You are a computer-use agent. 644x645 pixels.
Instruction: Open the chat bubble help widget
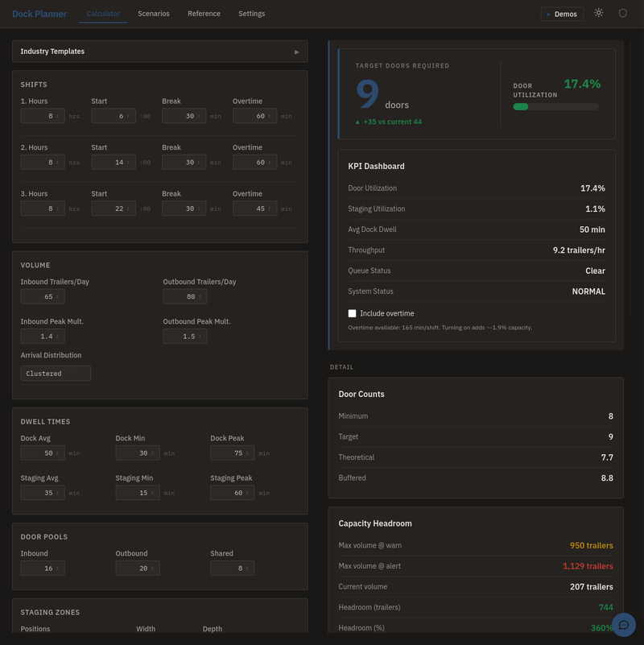tap(623, 625)
